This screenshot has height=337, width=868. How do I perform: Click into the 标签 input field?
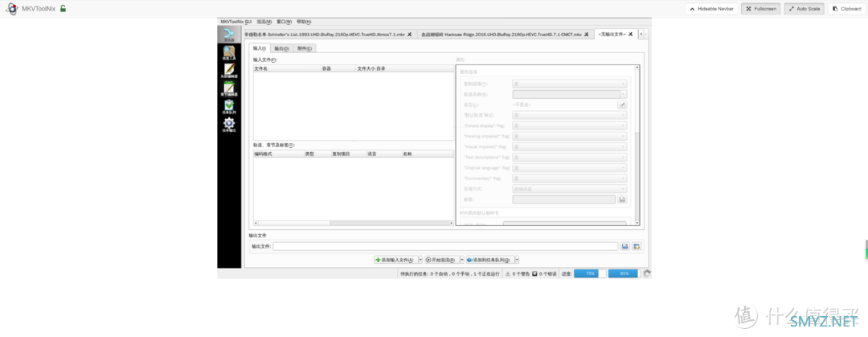coord(564,199)
